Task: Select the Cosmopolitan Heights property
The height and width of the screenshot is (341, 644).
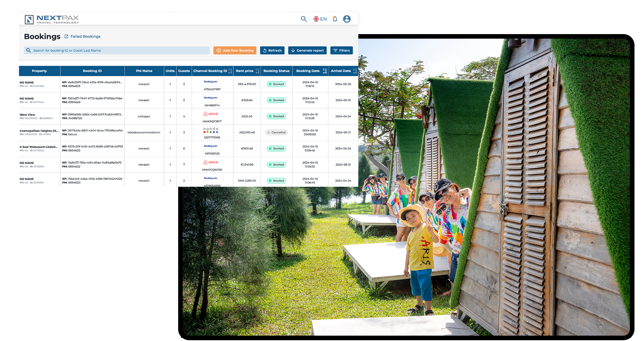Action: point(39,131)
